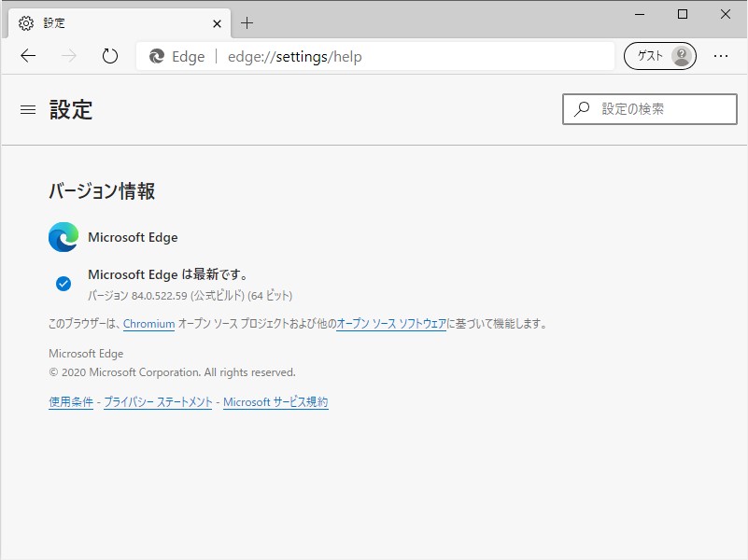Screen dimensions: 748x560
Task: Click the reload page icon
Action: pos(109,56)
